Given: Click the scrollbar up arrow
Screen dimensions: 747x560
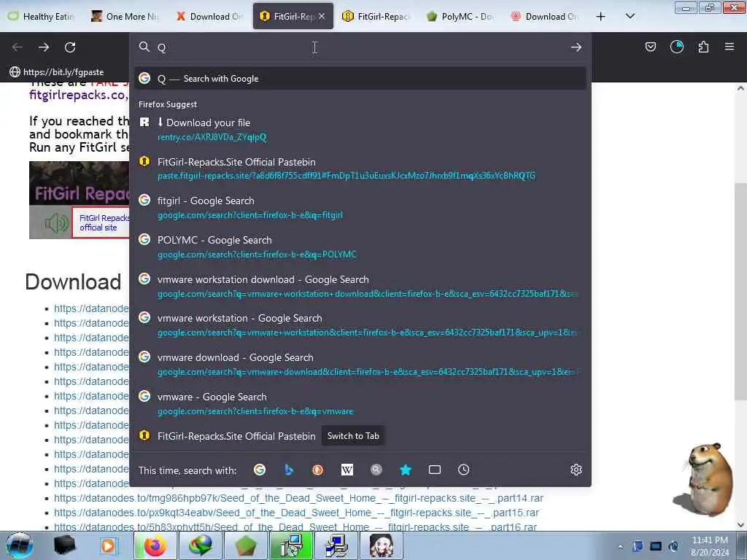Looking at the screenshot, I should (740, 88).
